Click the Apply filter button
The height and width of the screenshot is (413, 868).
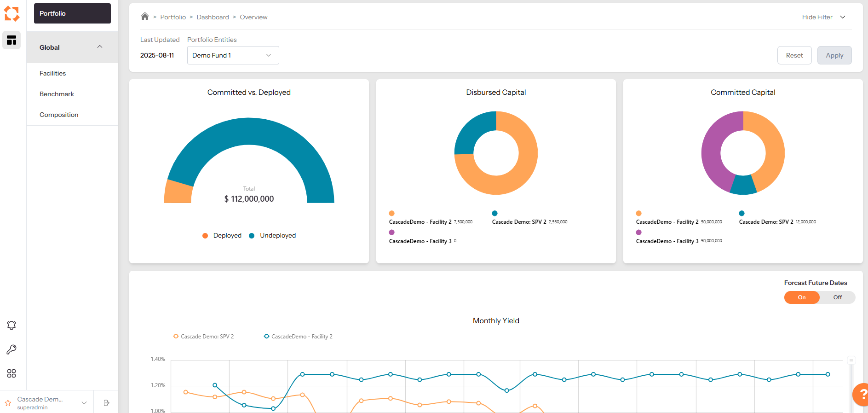834,55
